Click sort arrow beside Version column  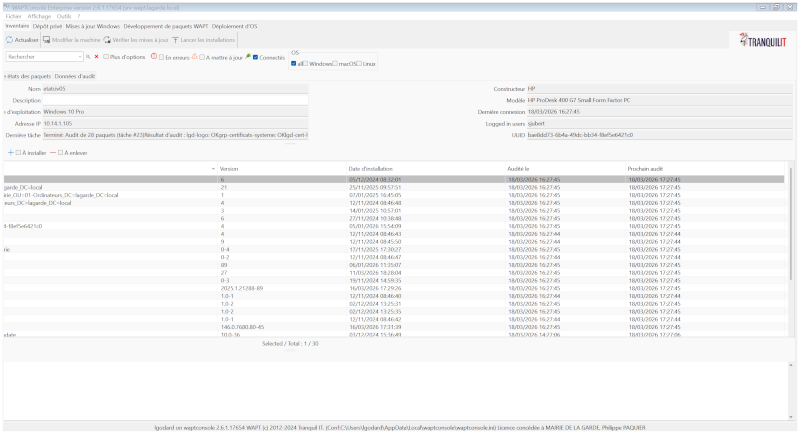tap(215, 169)
